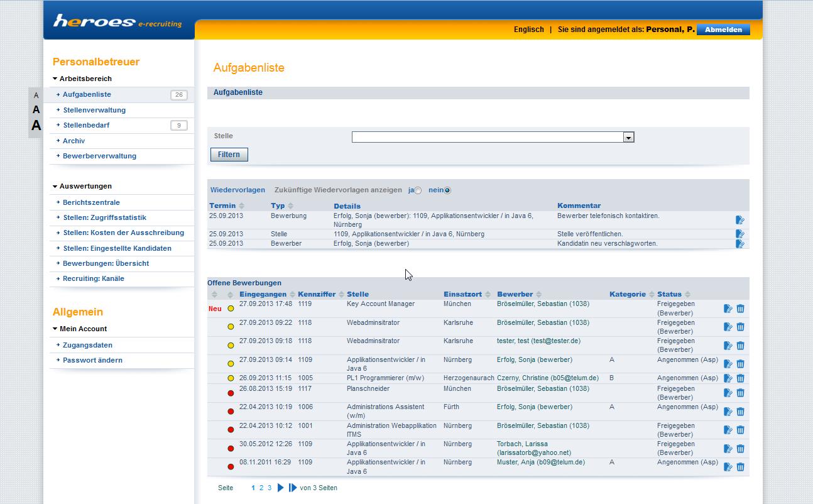
Task: Sort applications by Einsatzort
Action: [488, 294]
